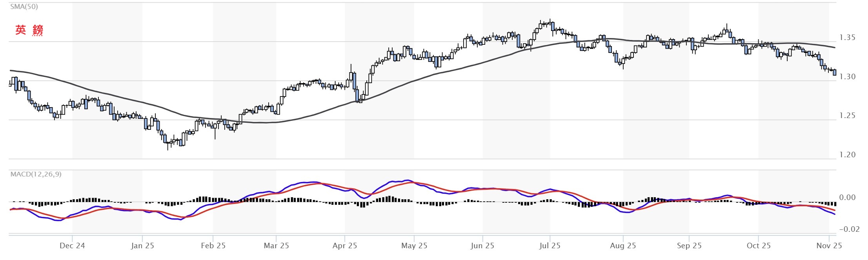
Task: Select the Aug 25 date marker
Action: pyautogui.click(x=623, y=246)
